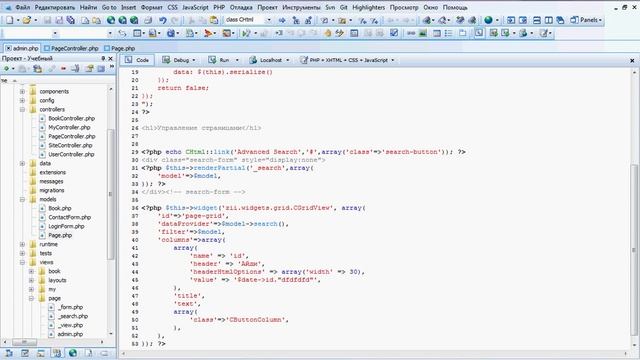The height and width of the screenshot is (360, 640).
Task: Open the Помощь menu
Action: coord(455,7)
